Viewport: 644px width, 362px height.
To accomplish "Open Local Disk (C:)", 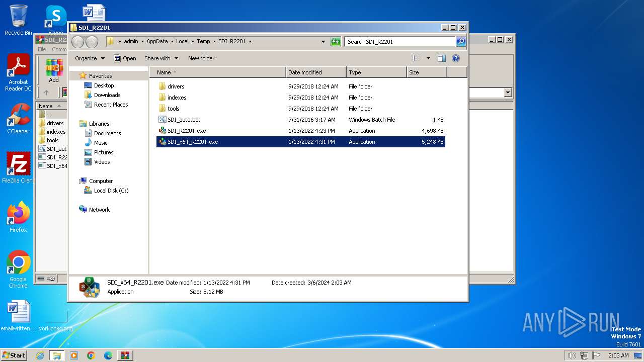I will click(x=106, y=191).
